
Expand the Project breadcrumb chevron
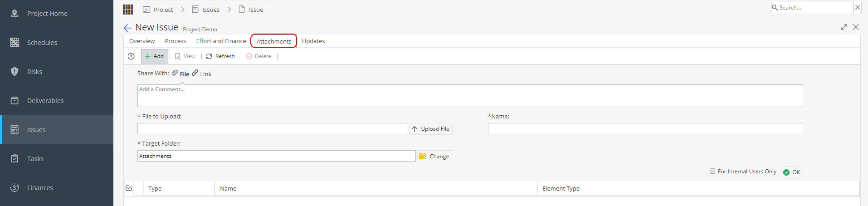[183, 10]
